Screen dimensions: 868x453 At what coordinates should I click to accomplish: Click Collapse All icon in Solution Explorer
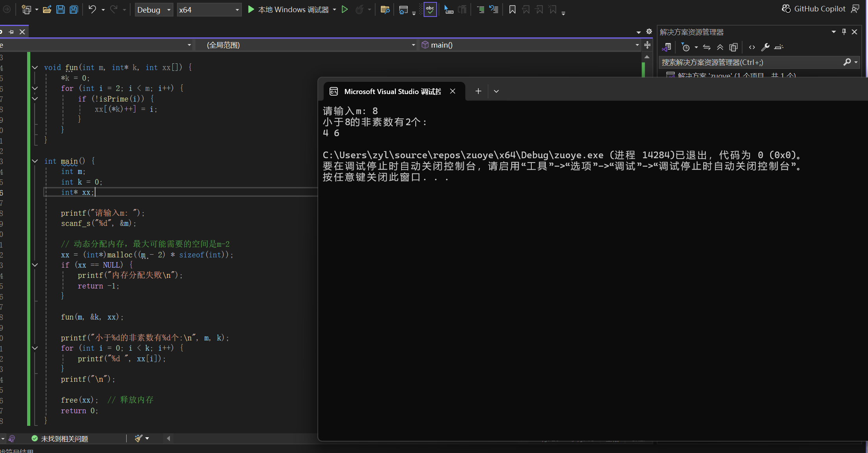pyautogui.click(x=720, y=47)
